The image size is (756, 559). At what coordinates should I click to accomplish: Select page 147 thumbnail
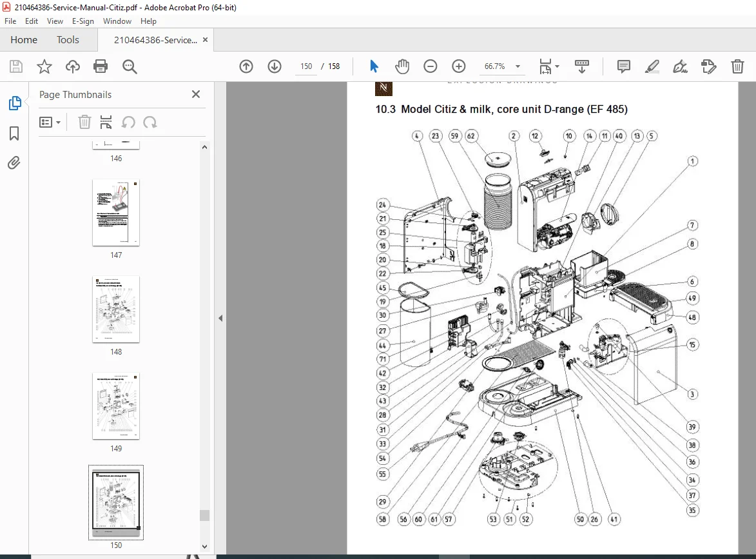tap(116, 213)
